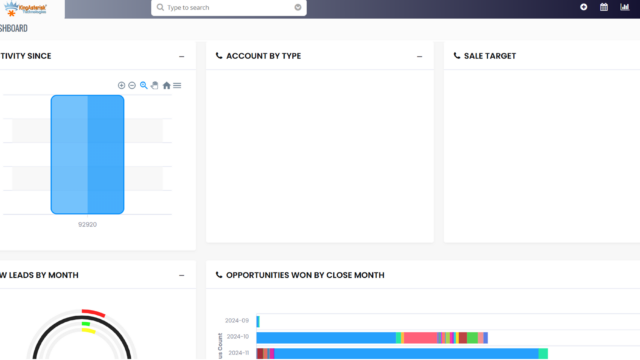Click the small 2024-09 bar

tap(258, 322)
